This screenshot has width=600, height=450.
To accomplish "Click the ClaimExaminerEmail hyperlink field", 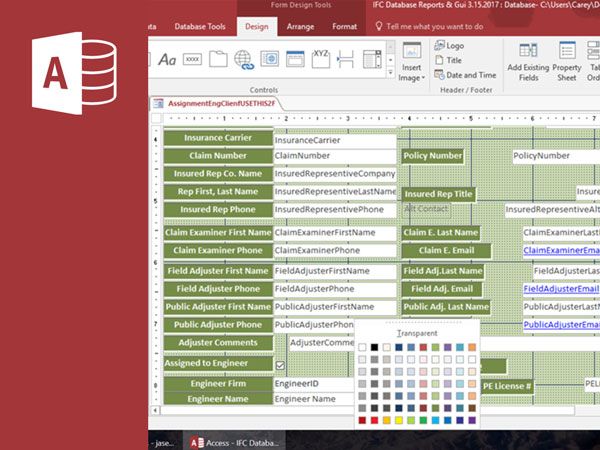I will pos(561,250).
